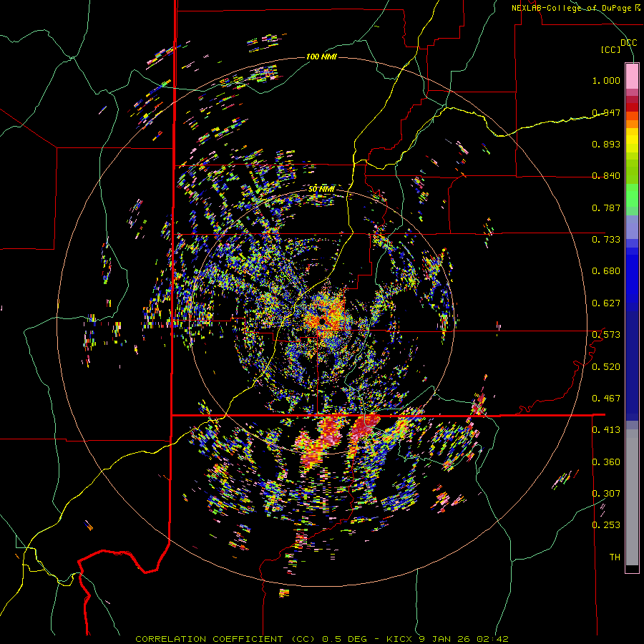Screen dimensions: 644x644
Task: Click the TH threshold label
Action: tap(615, 557)
